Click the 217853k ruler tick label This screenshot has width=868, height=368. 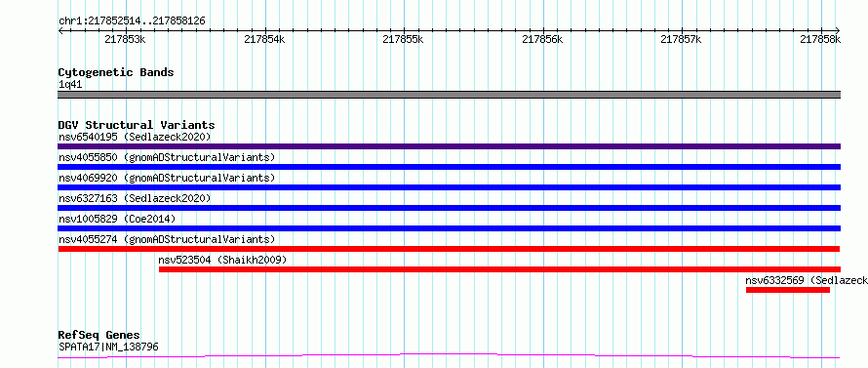[126, 39]
